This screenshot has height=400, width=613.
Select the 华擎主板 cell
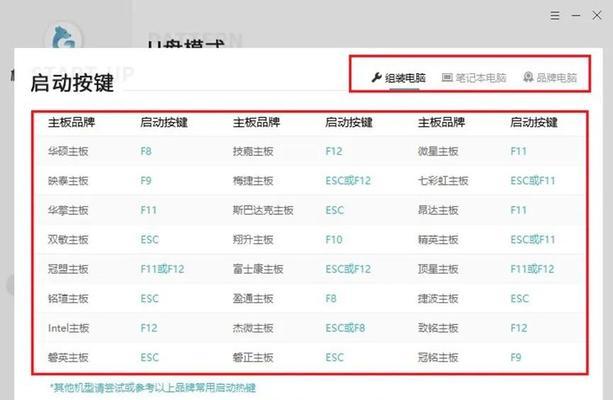coord(68,210)
